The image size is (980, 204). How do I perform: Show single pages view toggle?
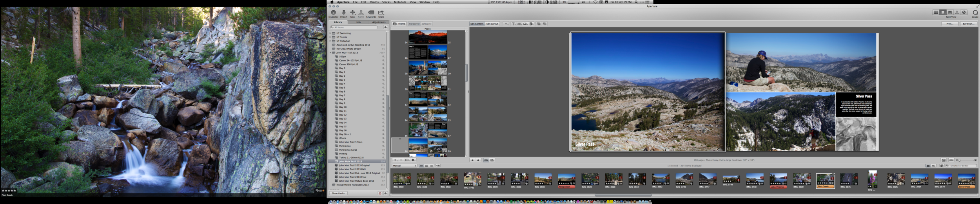[492, 160]
